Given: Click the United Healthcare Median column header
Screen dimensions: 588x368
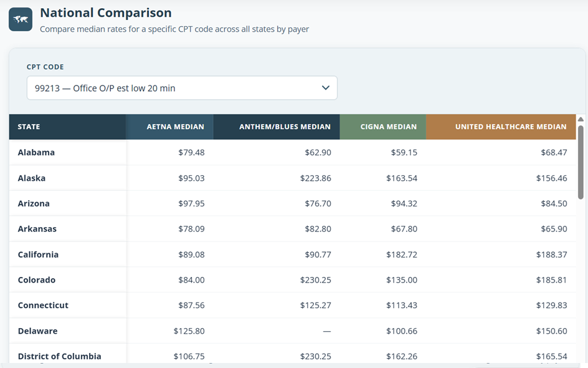Looking at the screenshot, I should pos(501,127).
